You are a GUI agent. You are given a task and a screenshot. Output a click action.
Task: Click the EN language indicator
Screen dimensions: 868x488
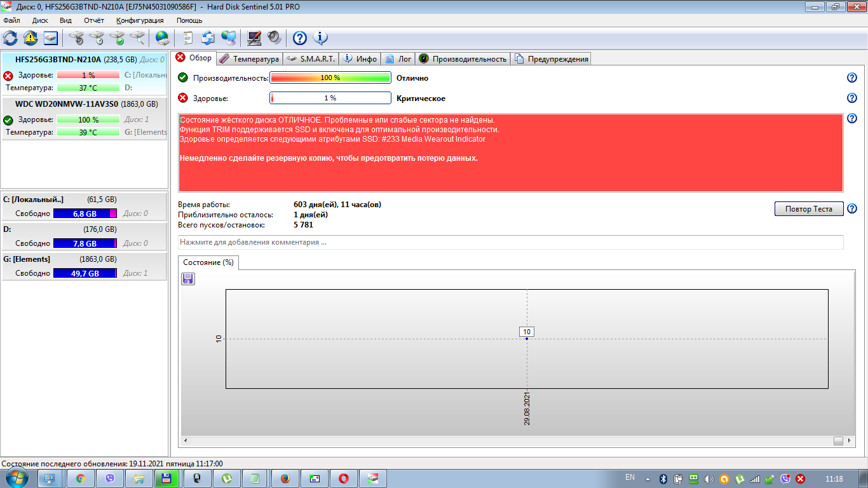point(630,477)
